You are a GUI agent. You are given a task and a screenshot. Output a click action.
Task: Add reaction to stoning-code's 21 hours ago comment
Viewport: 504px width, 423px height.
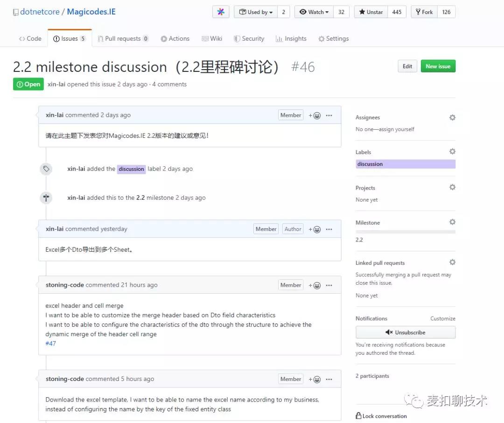(315, 285)
